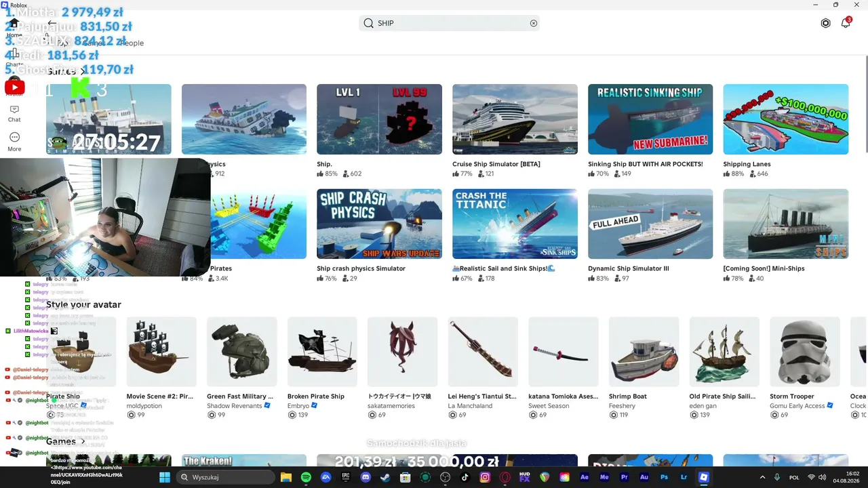Open TikTok from the taskbar
868x488 pixels.
(465, 477)
